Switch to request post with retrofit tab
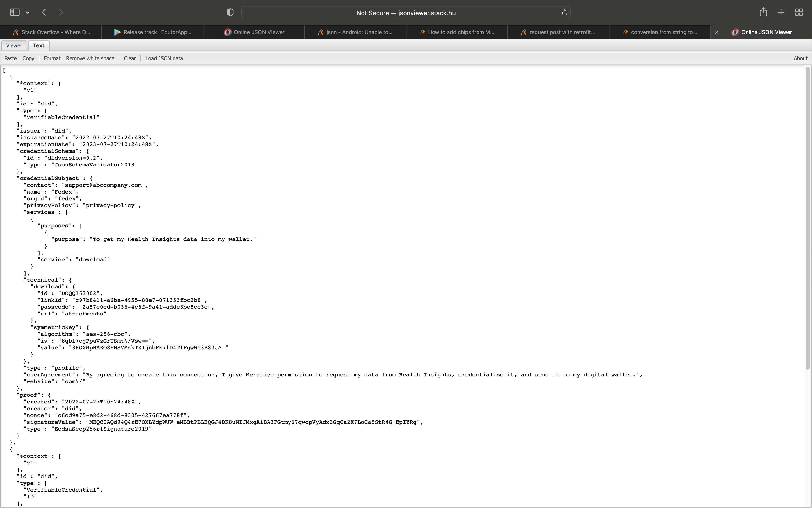 (558, 32)
